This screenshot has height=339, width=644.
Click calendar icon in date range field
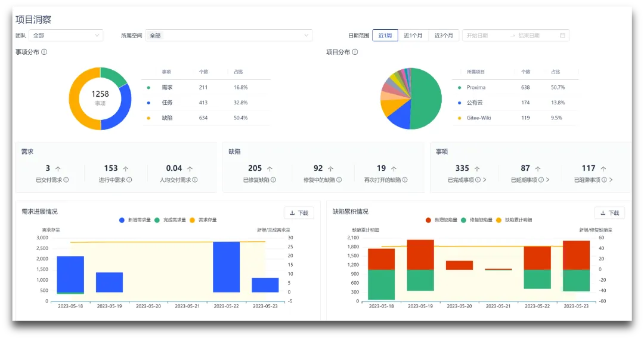point(563,36)
